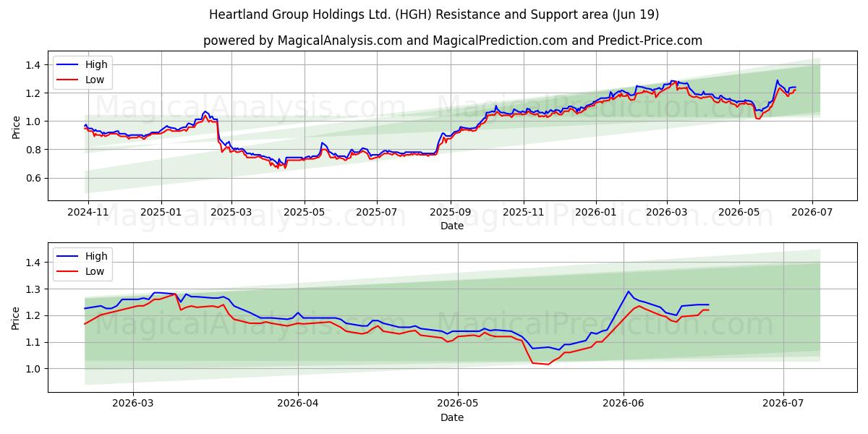The height and width of the screenshot is (434, 868).
Task: Click the '2025-11' x-axis label in top chart
Action: (523, 213)
